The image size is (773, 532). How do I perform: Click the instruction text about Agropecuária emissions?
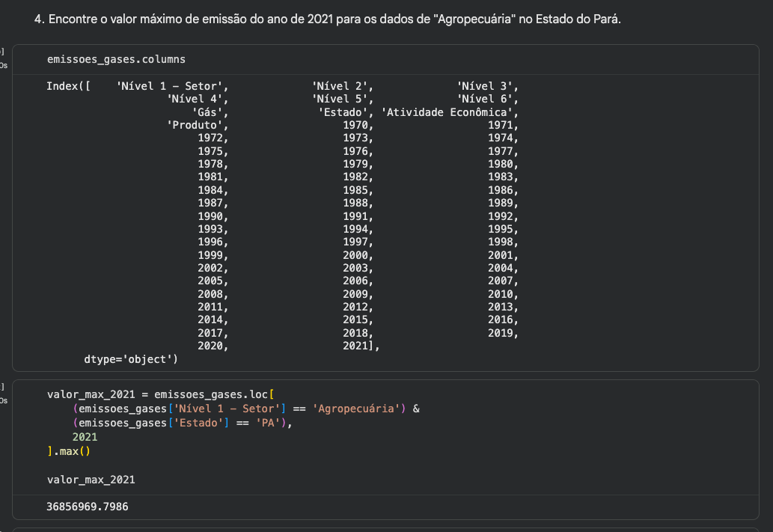coord(328,19)
